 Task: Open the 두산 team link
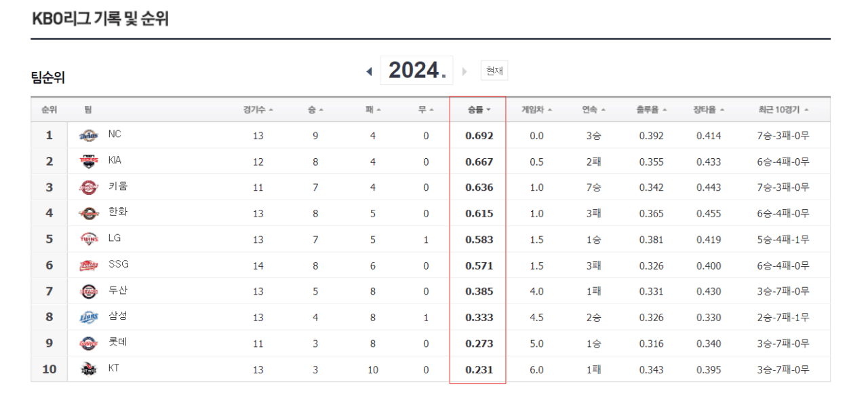pos(117,291)
